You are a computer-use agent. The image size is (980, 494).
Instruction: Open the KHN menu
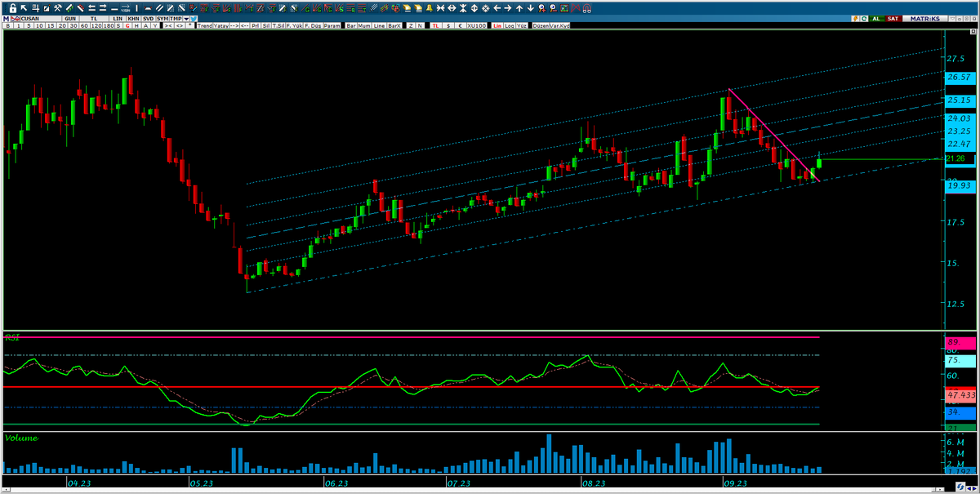click(x=133, y=19)
